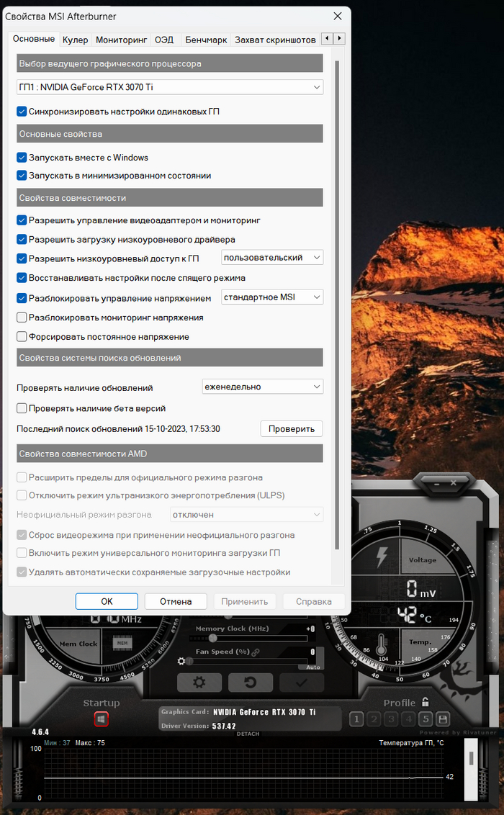Viewport: 504px width, 815px height.
Task: Click the monitoring graph scrollbar thumb
Action: 472,758
